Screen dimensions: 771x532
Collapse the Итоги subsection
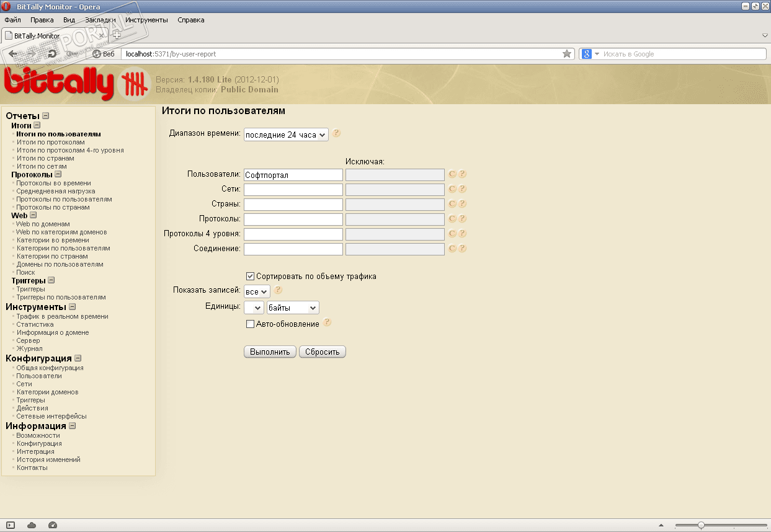[x=37, y=125]
